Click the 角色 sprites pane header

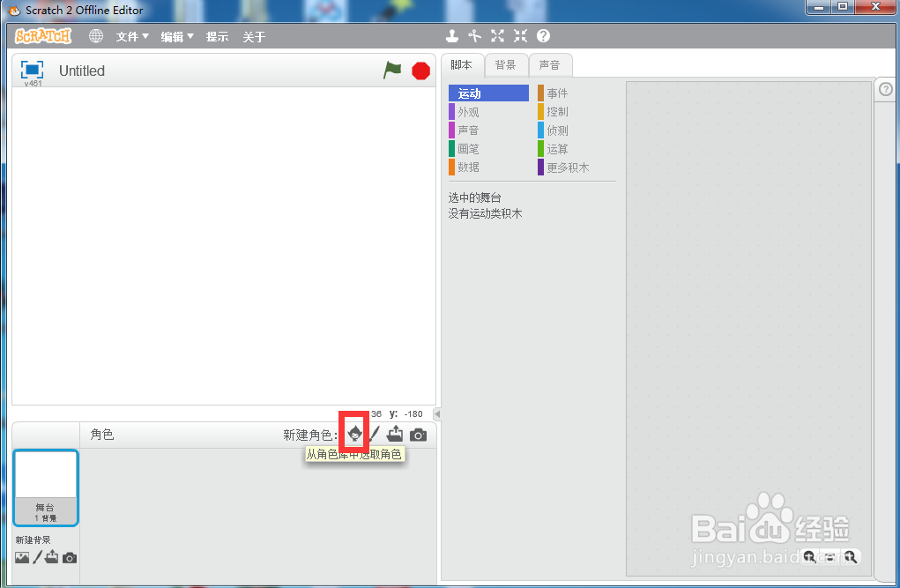(102, 435)
